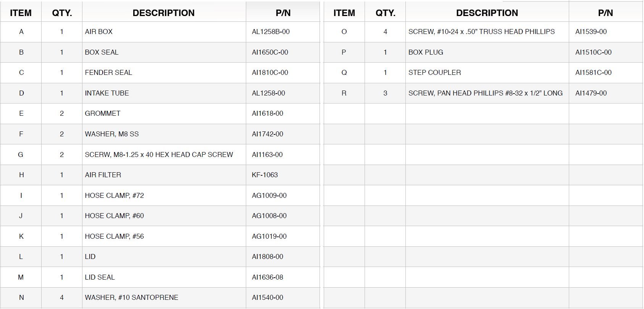
Task: Click the HOSE CLAMP, #56 description
Action: 115,236
